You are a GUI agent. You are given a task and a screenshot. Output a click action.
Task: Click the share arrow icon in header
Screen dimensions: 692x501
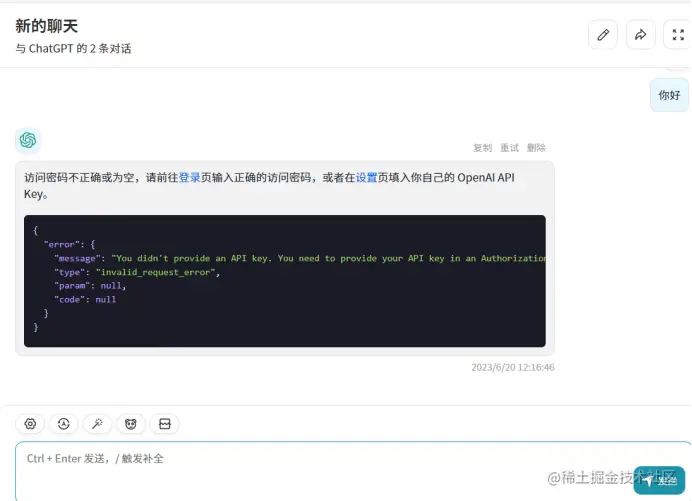(x=640, y=34)
